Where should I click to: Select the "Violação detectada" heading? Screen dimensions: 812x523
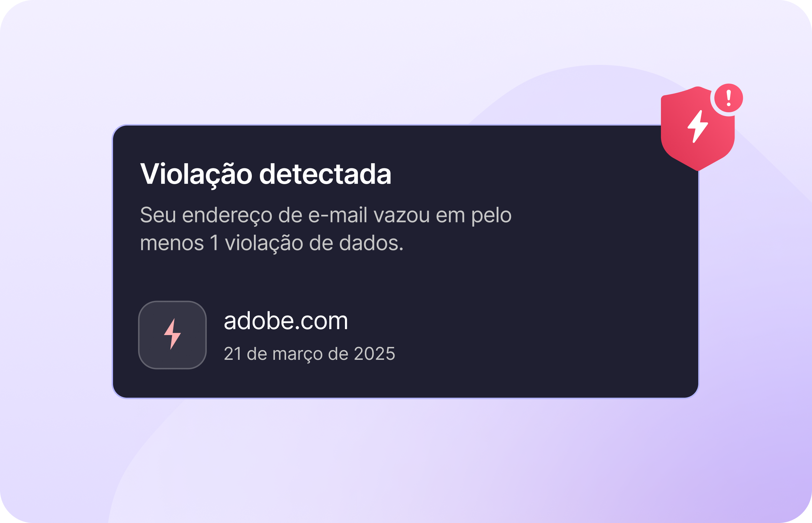point(266,174)
